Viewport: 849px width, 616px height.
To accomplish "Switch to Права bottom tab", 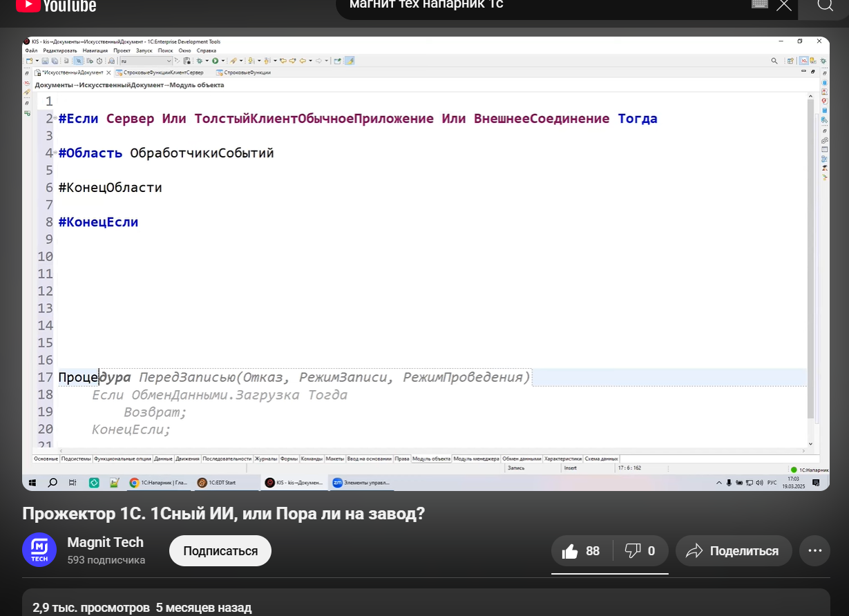I will (402, 459).
